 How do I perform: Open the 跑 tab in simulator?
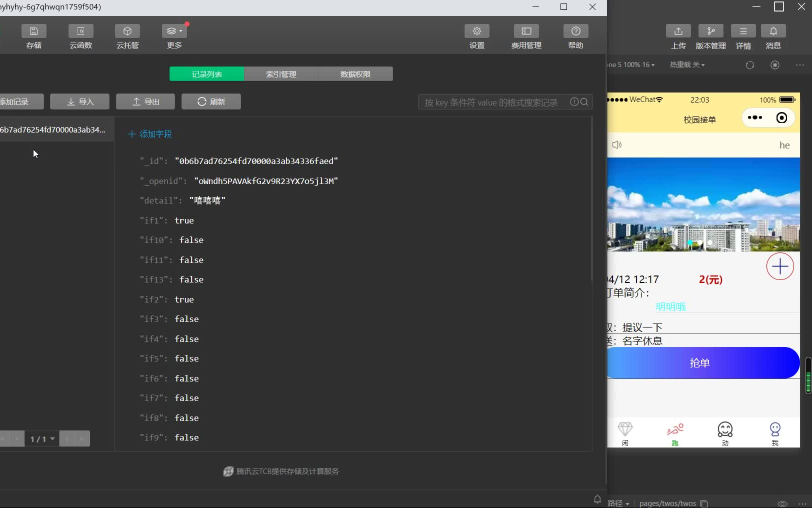(675, 433)
